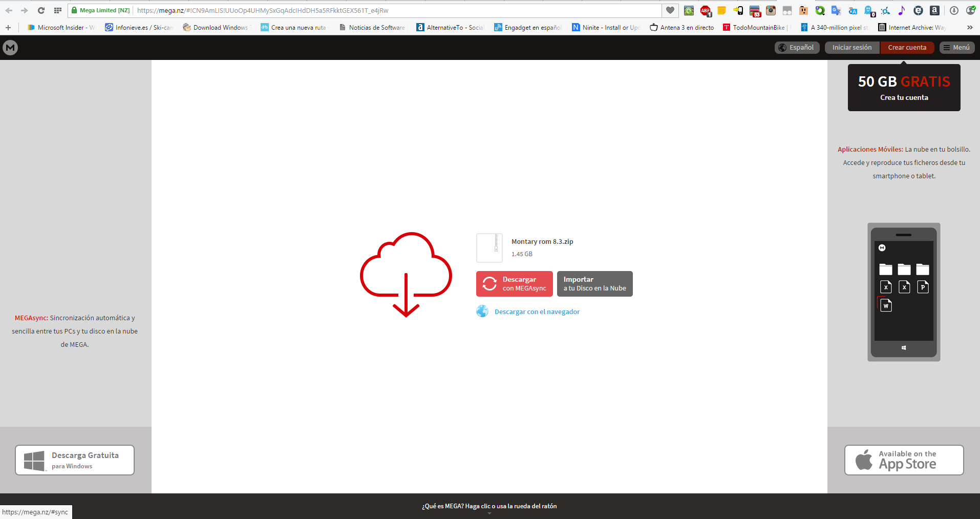Viewport: 980px width, 519px height.
Task: Click Available on the App Store badge
Action: coord(904,460)
